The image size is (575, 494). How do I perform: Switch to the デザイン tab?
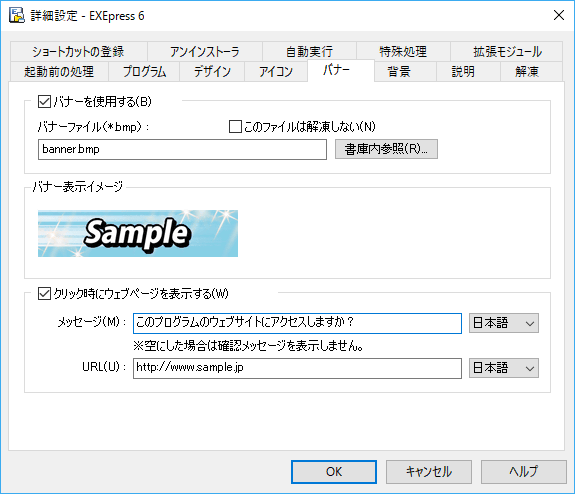[212, 72]
